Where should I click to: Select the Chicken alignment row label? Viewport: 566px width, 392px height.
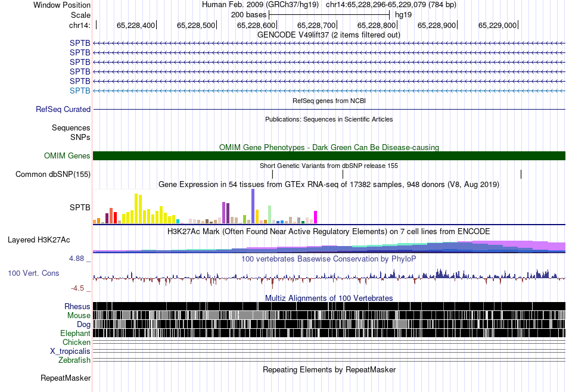point(76,342)
